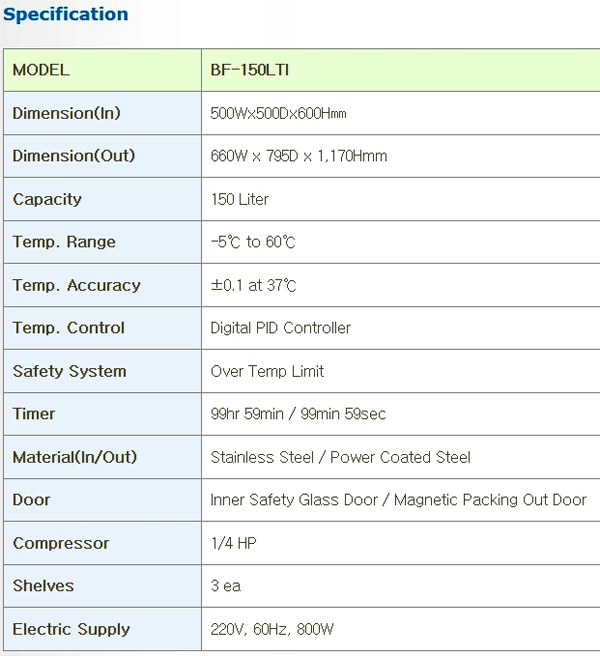Select the Temp. Accuracy label
The image size is (600, 656).
pos(77,285)
